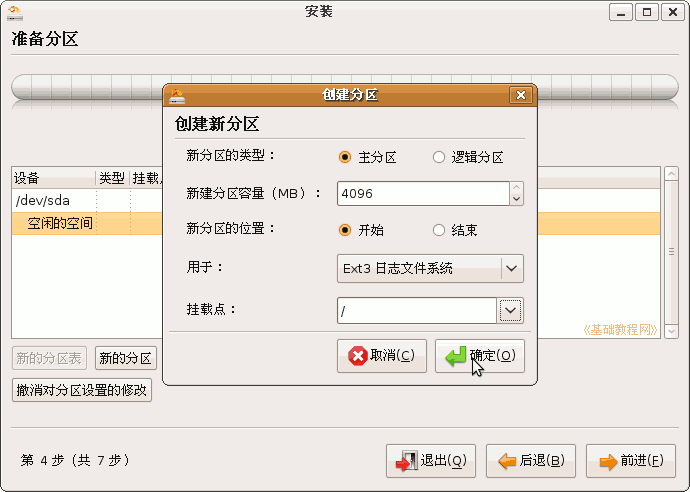Decrease partition size with spinner down arrow
The image size is (690, 492).
(517, 199)
